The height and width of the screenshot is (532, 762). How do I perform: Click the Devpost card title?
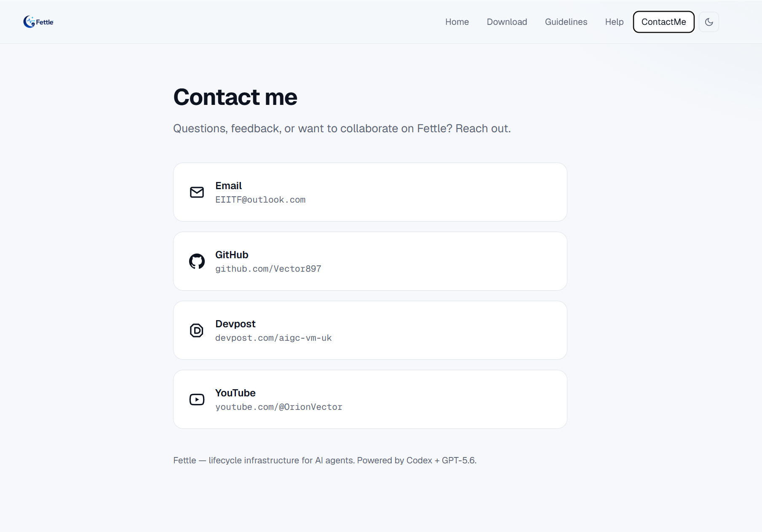pyautogui.click(x=235, y=324)
